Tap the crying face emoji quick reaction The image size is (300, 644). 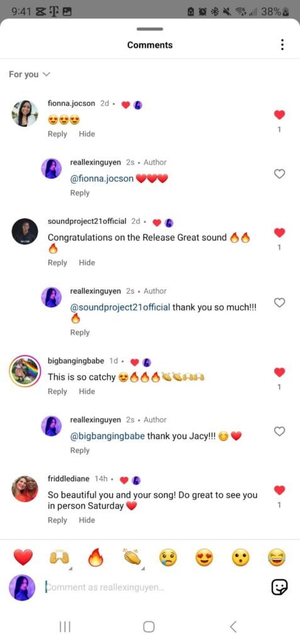click(168, 558)
